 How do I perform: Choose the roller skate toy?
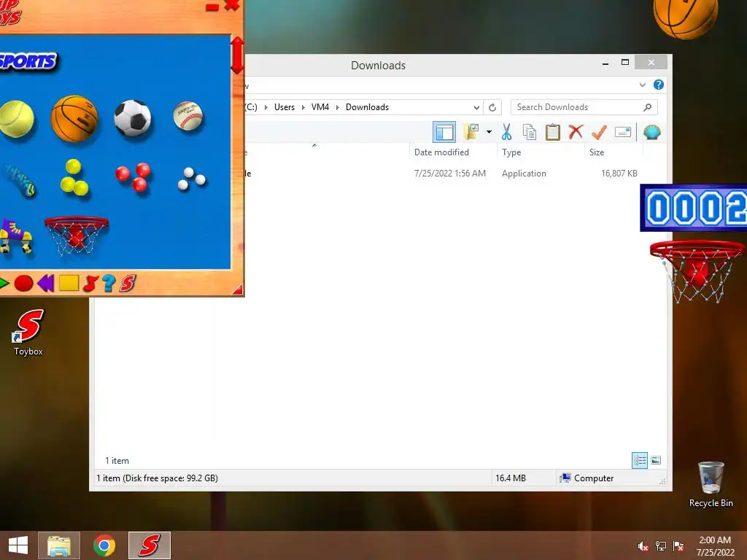(x=16, y=236)
